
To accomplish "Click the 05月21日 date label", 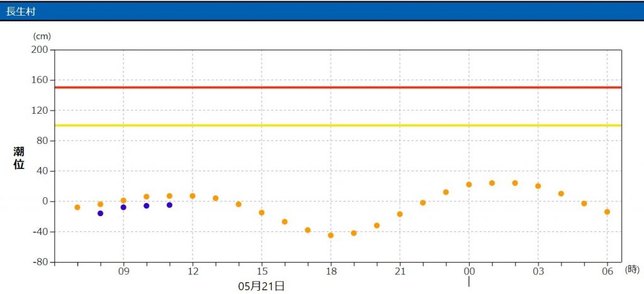I will pyautogui.click(x=261, y=286).
